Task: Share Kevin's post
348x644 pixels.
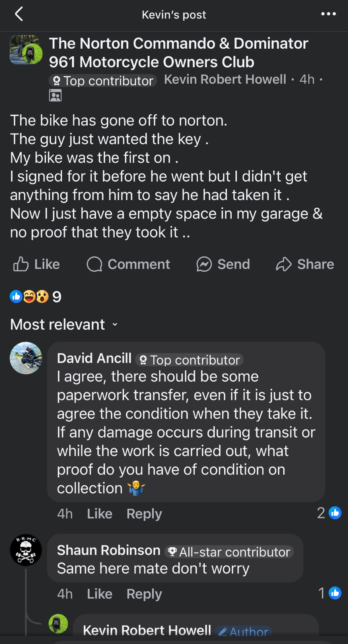Action: pos(305,264)
